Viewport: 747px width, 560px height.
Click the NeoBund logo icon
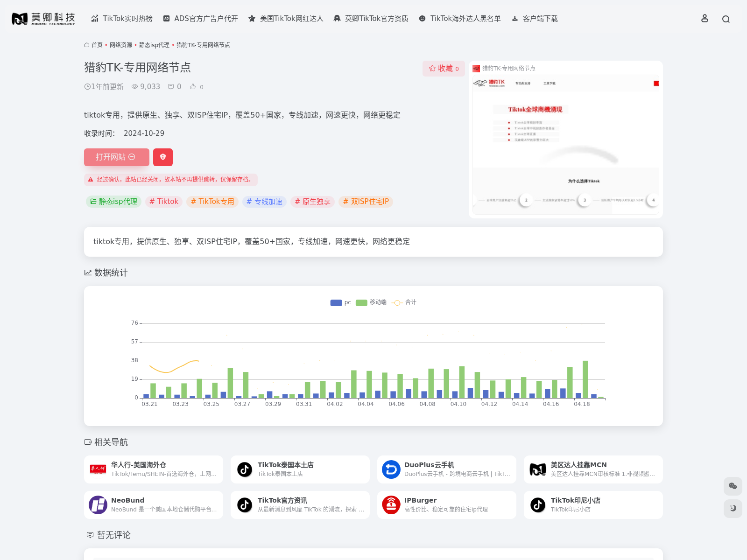pos(98,505)
